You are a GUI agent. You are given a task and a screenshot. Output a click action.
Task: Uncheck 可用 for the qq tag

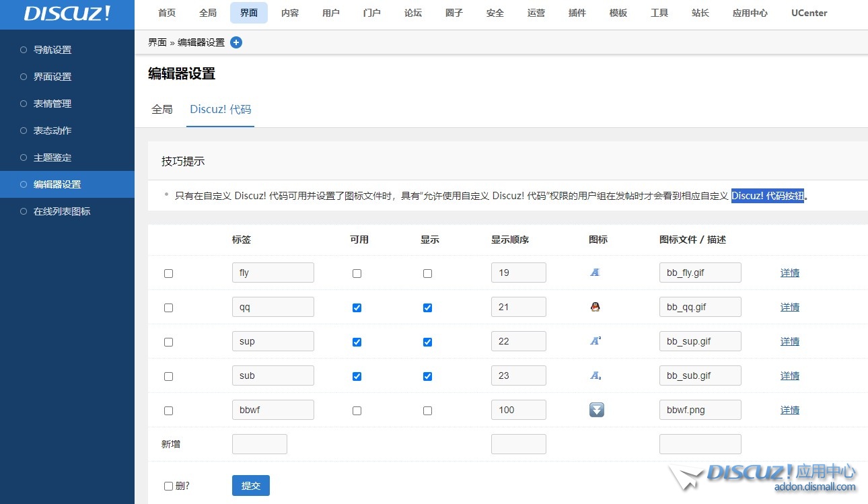coord(357,308)
